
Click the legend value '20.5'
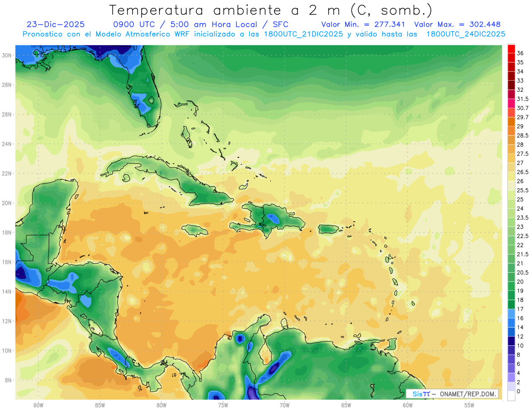[523, 272]
